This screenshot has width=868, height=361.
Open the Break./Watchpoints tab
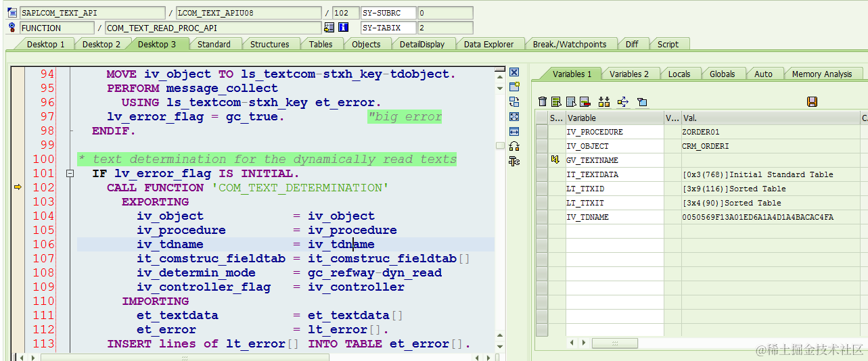pos(570,44)
